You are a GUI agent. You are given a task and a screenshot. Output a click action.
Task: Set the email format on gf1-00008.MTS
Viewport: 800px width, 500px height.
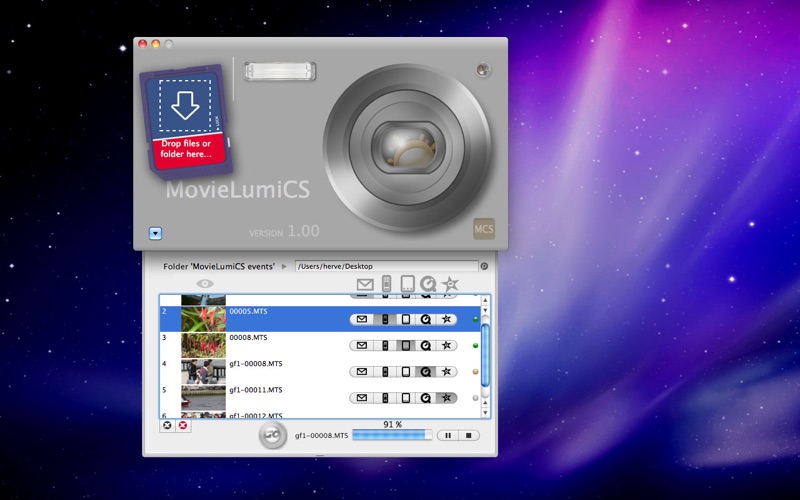click(362, 371)
